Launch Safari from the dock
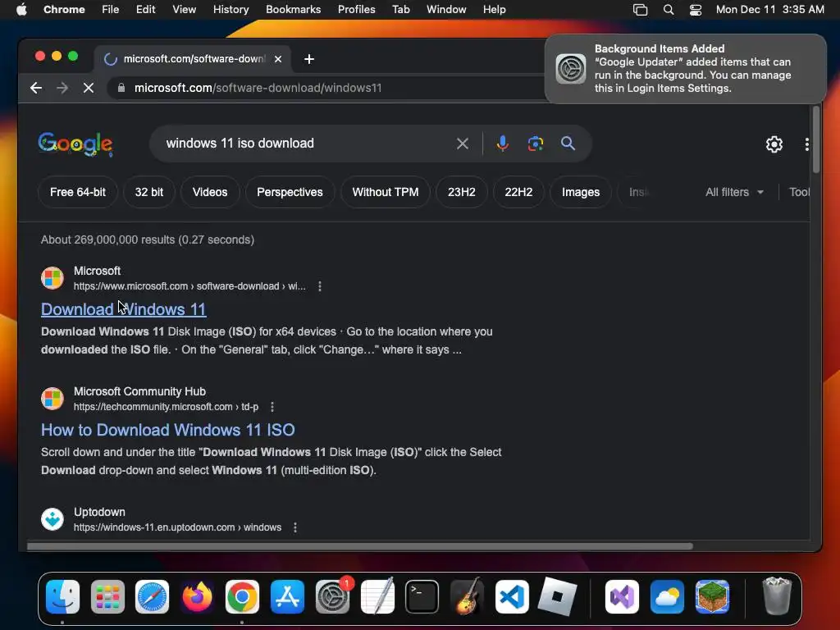The height and width of the screenshot is (630, 840). coord(152,597)
